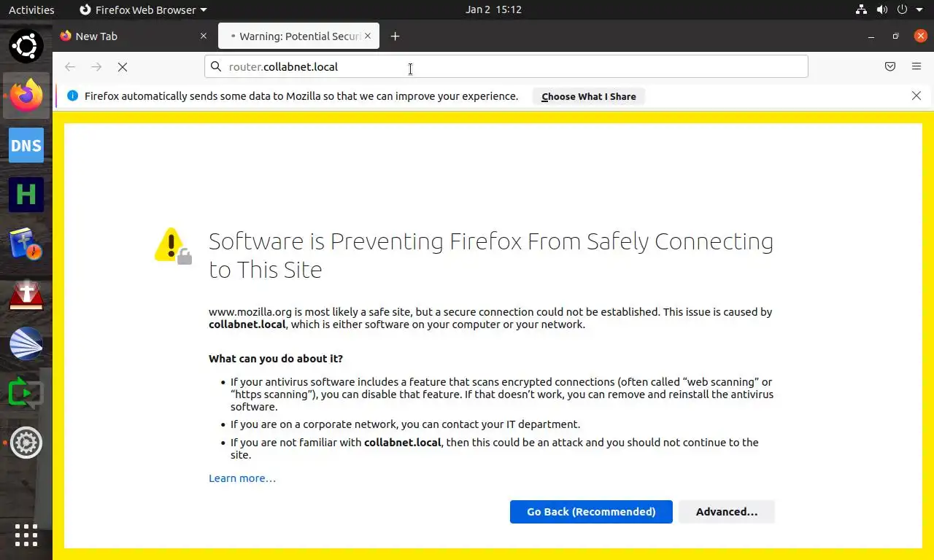Minimize the Firefox window

click(871, 36)
